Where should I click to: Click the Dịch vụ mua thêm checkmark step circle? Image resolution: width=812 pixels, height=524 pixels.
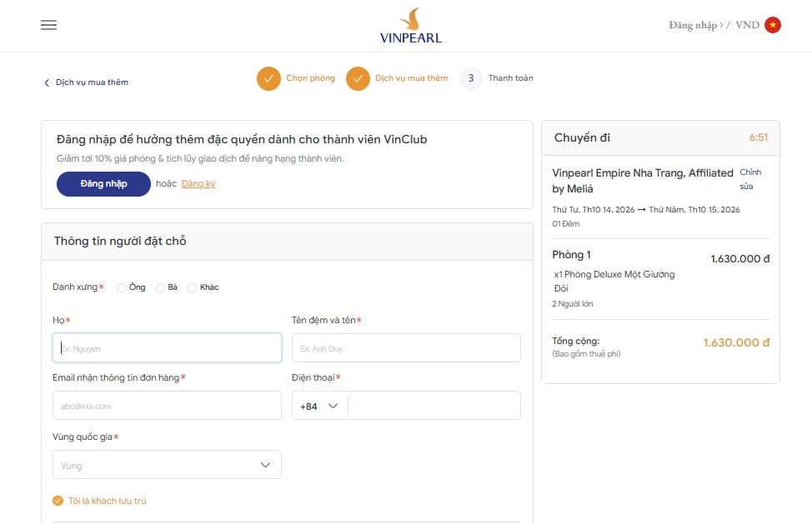tap(358, 78)
